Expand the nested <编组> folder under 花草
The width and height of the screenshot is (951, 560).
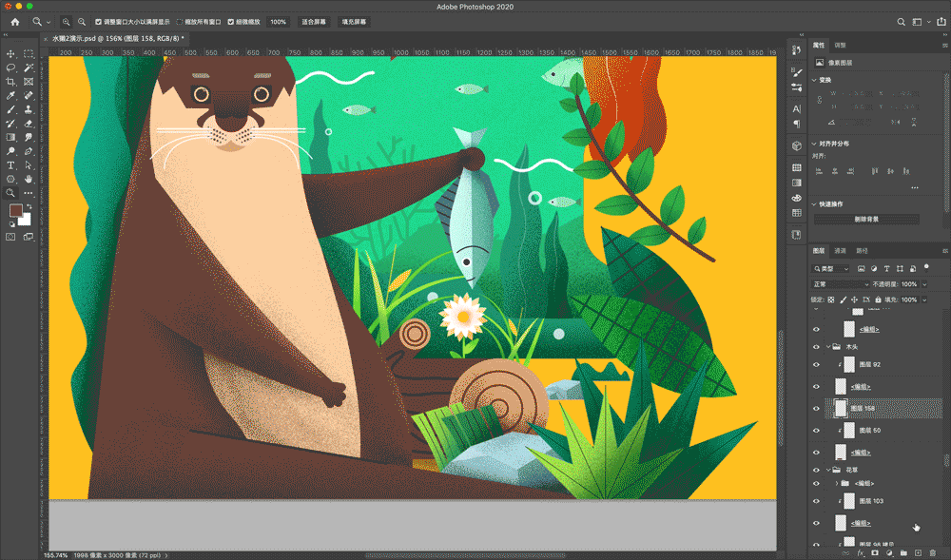pyautogui.click(x=837, y=483)
